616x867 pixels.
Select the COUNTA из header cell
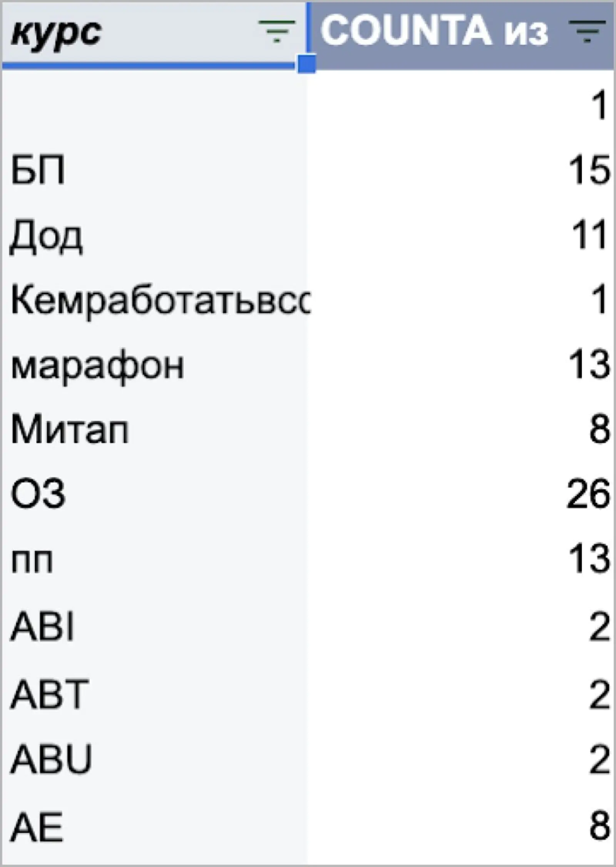(x=460, y=35)
